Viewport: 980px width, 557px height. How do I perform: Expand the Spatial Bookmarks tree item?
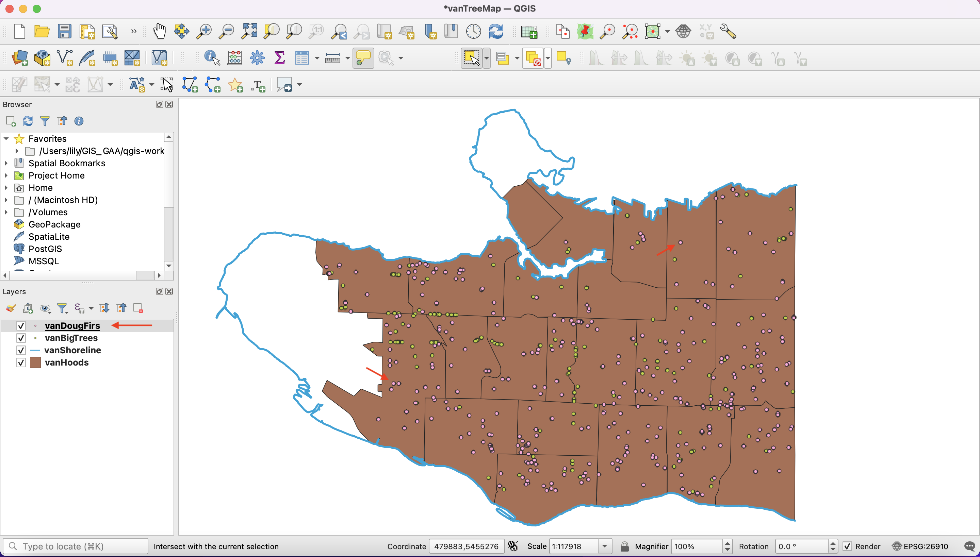tap(6, 163)
